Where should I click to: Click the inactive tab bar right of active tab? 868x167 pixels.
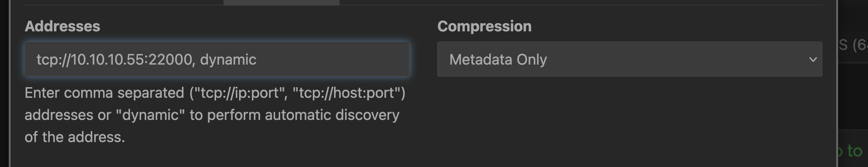point(585,2)
